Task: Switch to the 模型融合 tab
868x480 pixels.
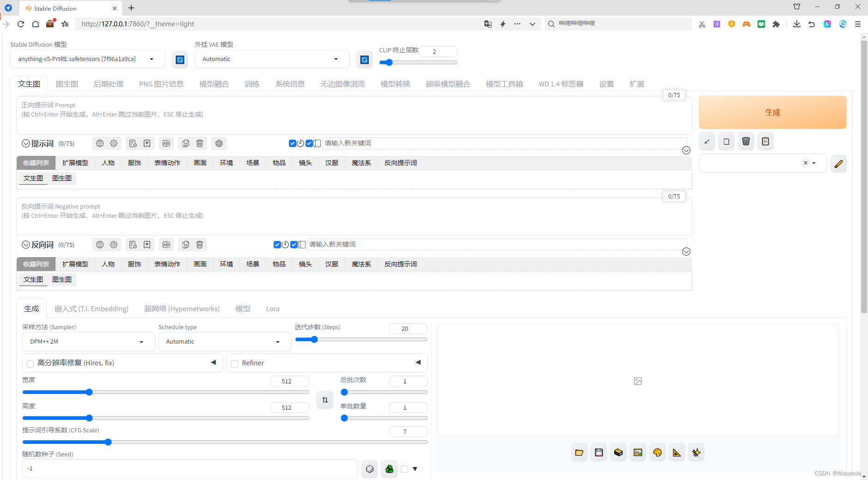Action: pyautogui.click(x=214, y=84)
